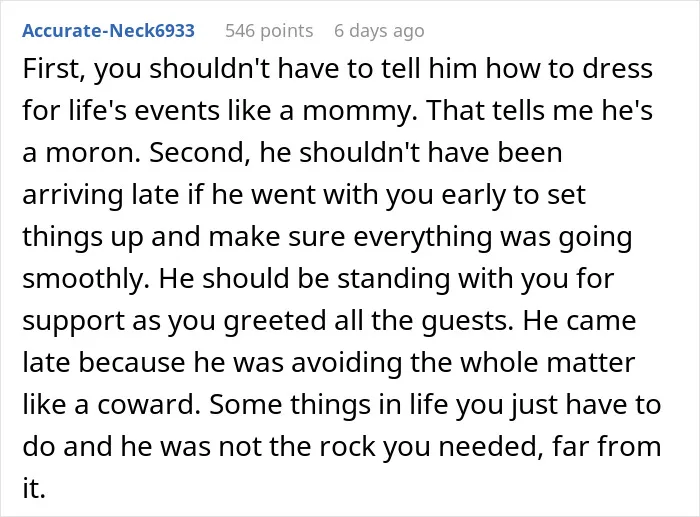Click the word "First" starting the comment
Image resolution: width=700 pixels, height=517 pixels.
click(51, 69)
